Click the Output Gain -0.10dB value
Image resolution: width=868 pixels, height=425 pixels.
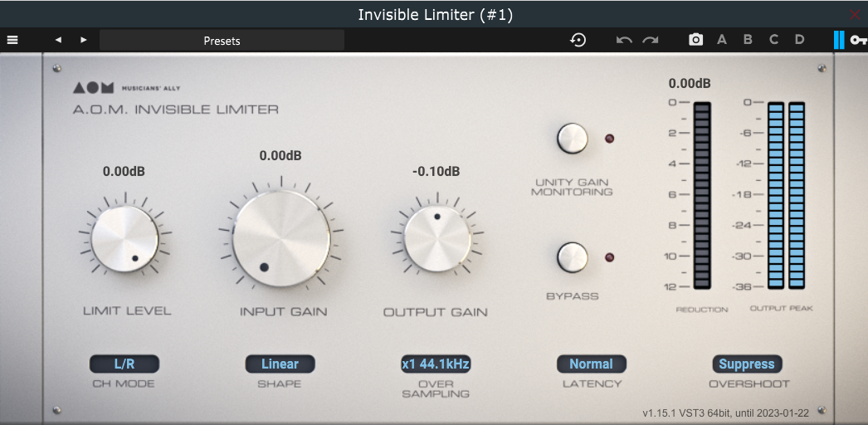pyautogui.click(x=436, y=172)
